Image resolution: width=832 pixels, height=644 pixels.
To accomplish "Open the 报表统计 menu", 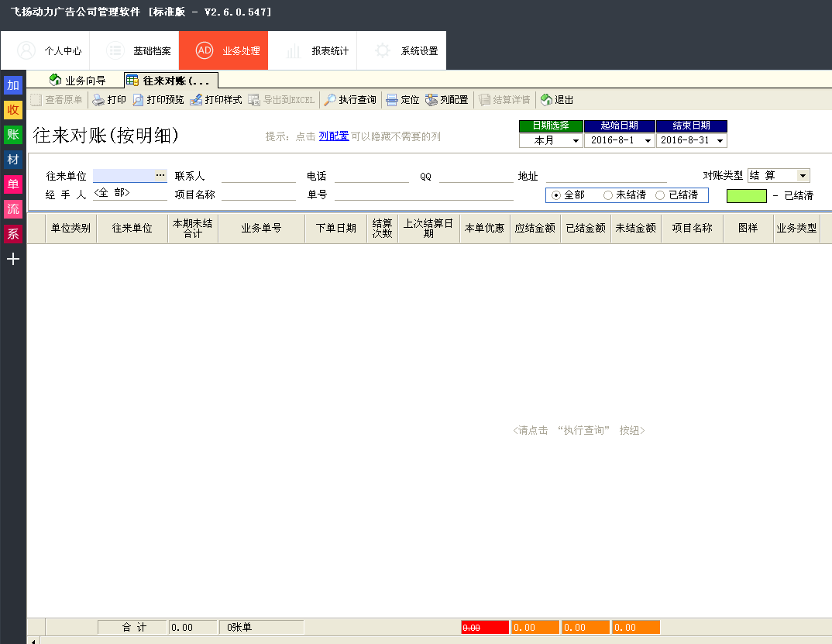I will [x=317, y=51].
